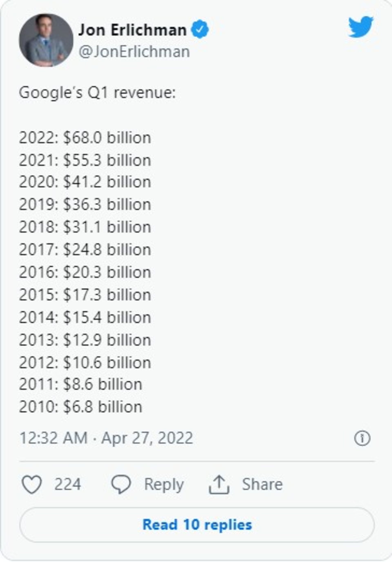Click the 2010: $6.8 billion line
Viewport: 392px width, 562px height.
pos(81,407)
